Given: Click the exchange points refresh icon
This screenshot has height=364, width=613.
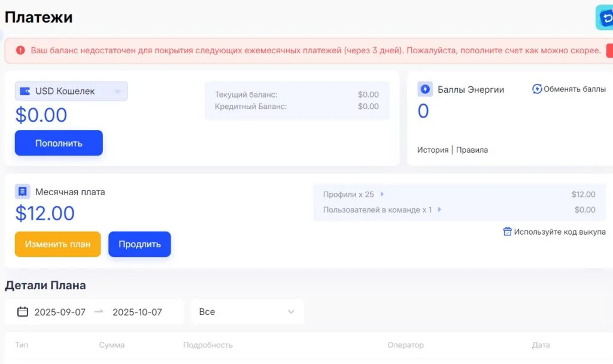Looking at the screenshot, I should (x=537, y=89).
